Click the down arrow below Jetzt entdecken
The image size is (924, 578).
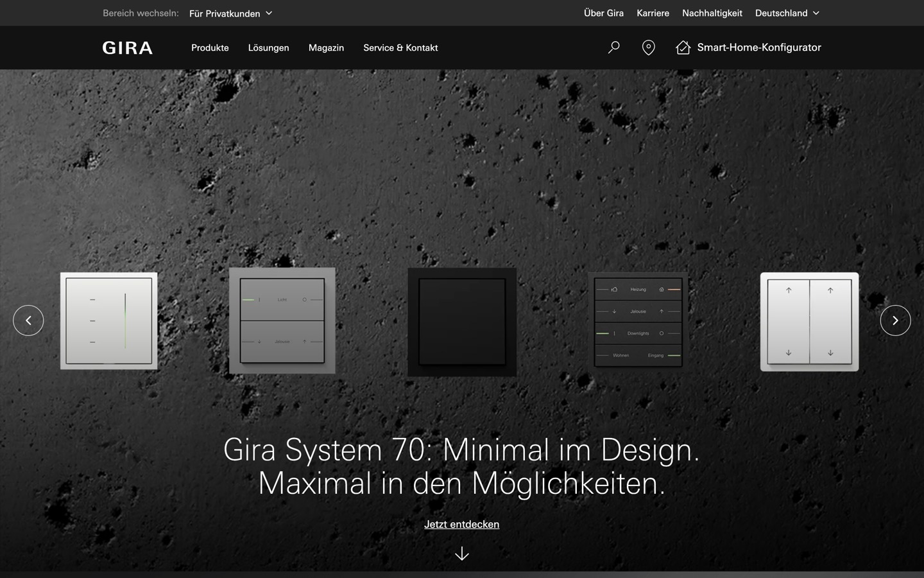(x=462, y=554)
